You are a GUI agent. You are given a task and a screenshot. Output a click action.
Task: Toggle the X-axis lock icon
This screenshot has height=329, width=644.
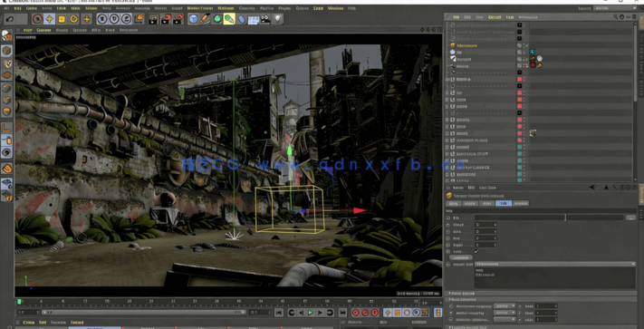(x=101, y=19)
